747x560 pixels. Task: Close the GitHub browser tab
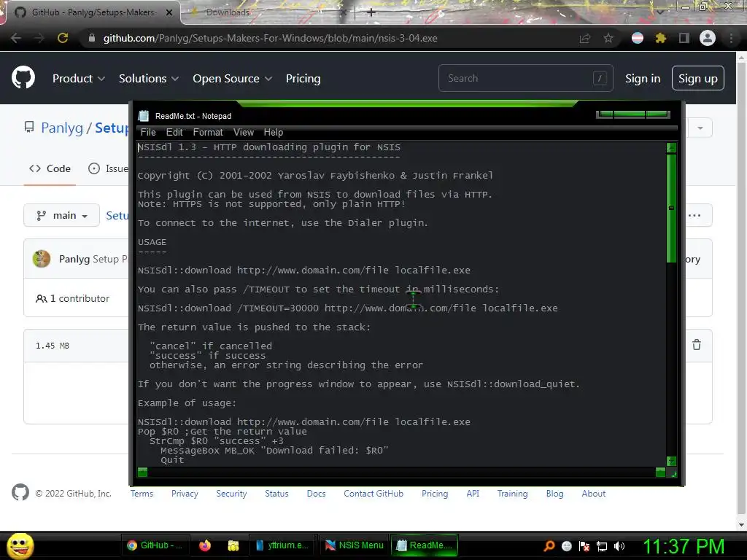(x=169, y=12)
